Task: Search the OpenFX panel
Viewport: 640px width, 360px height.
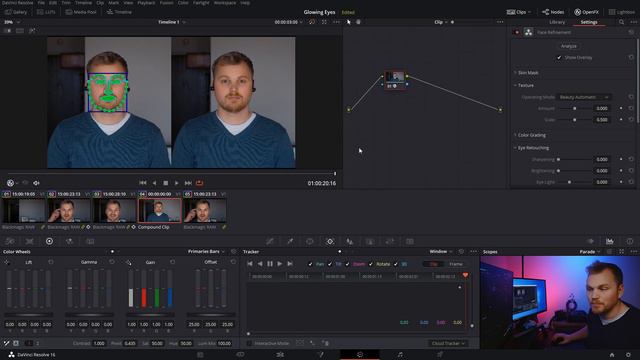Action: 621,22
